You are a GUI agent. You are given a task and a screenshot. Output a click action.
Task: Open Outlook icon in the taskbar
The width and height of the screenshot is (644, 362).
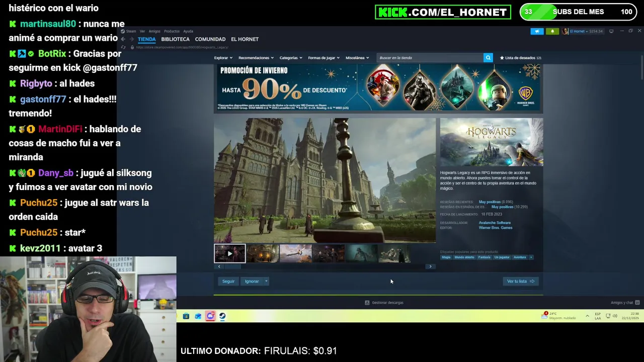click(x=198, y=316)
